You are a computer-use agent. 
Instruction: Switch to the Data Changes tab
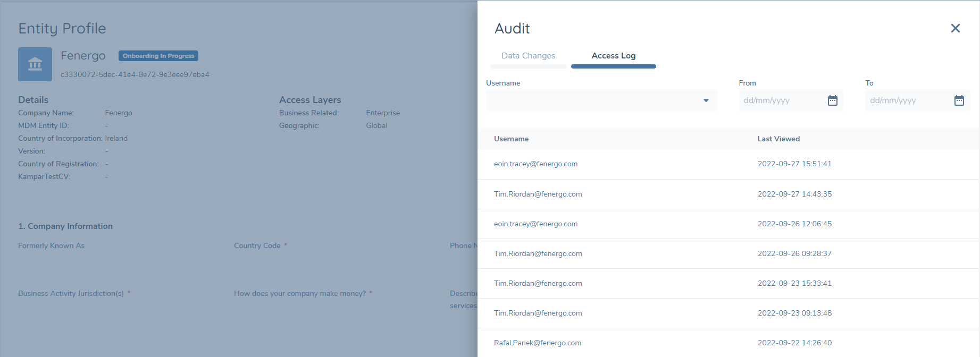point(528,56)
